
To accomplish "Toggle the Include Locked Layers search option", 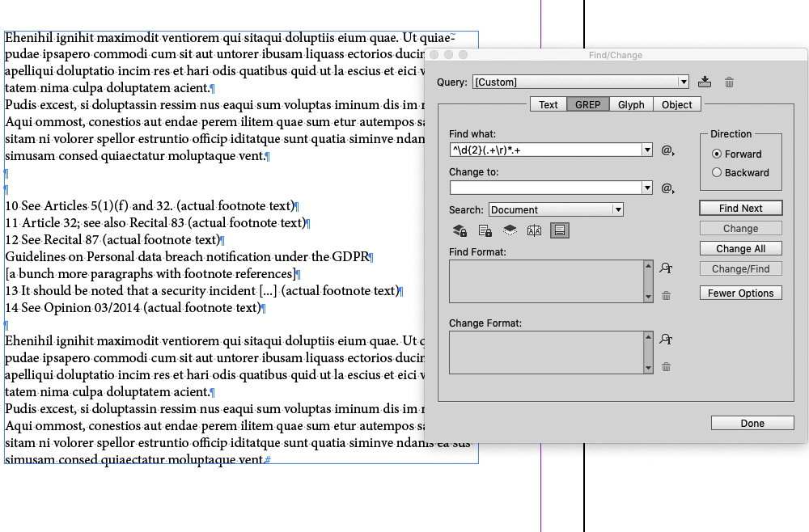I will tap(460, 230).
